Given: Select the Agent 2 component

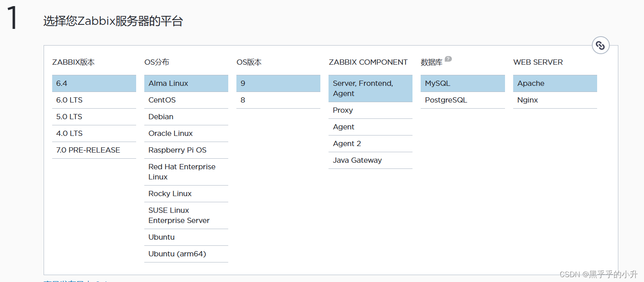Looking at the screenshot, I should pyautogui.click(x=371, y=144).
